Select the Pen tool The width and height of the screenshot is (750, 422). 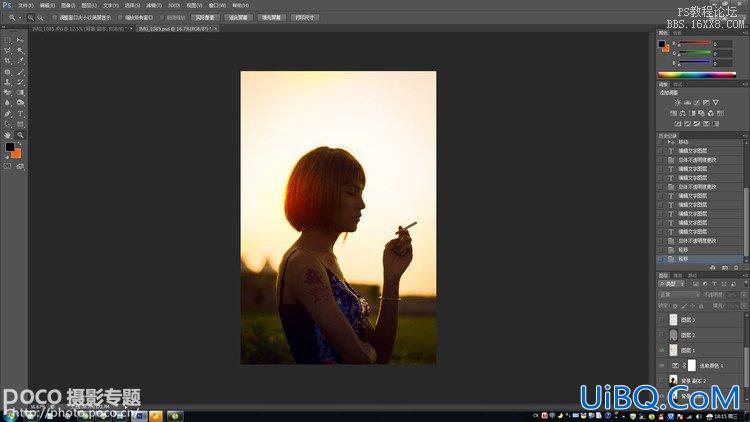[x=7, y=114]
